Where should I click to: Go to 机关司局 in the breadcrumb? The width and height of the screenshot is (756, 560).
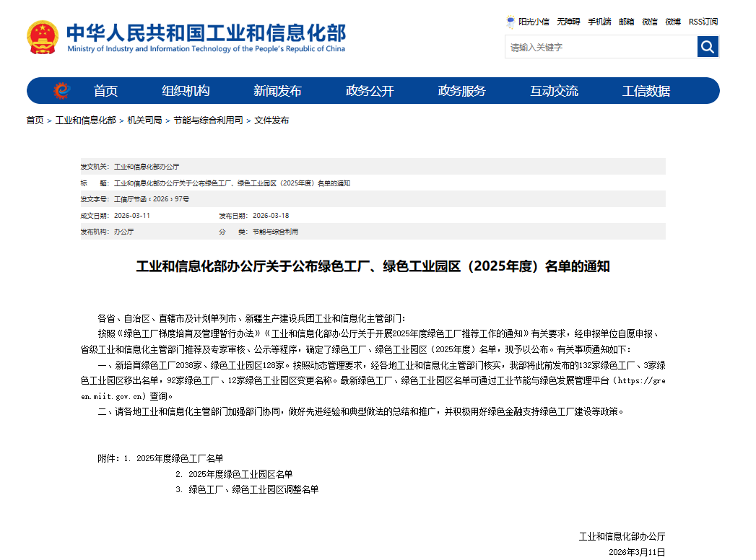144,121
